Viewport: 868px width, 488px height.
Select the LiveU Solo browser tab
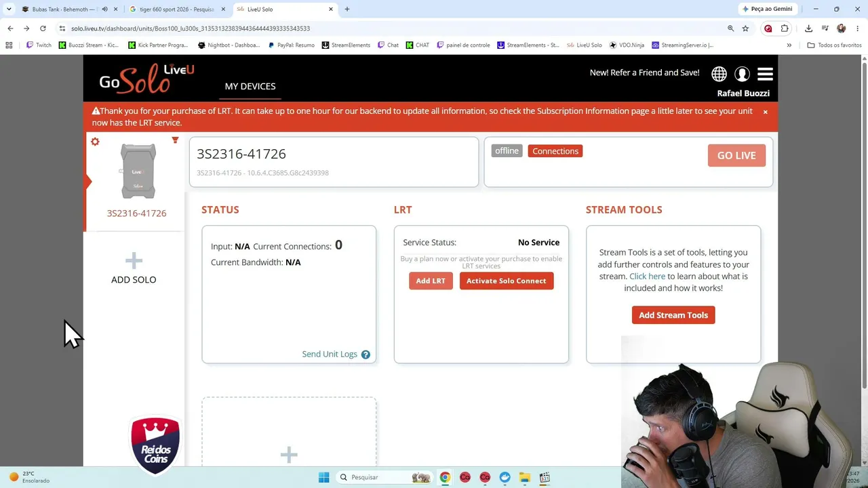pos(285,9)
